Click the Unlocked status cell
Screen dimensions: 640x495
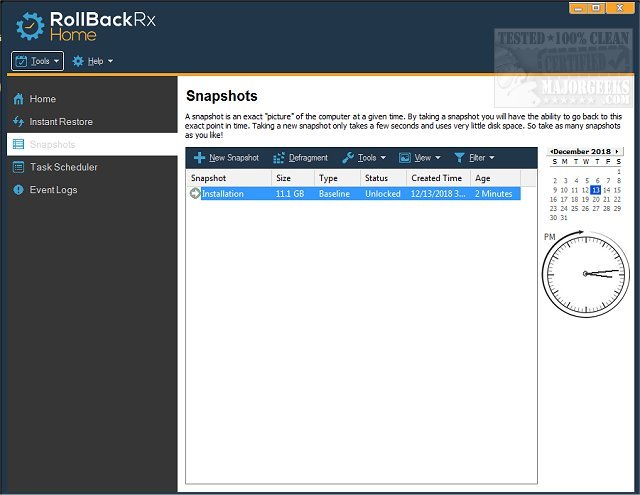coord(383,193)
